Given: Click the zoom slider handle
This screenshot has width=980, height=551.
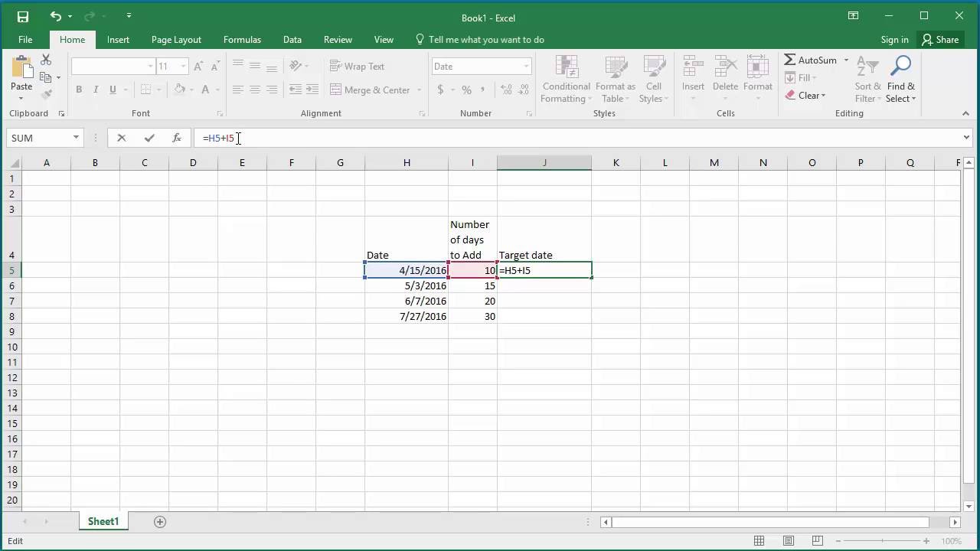Looking at the screenshot, I should 883,541.
